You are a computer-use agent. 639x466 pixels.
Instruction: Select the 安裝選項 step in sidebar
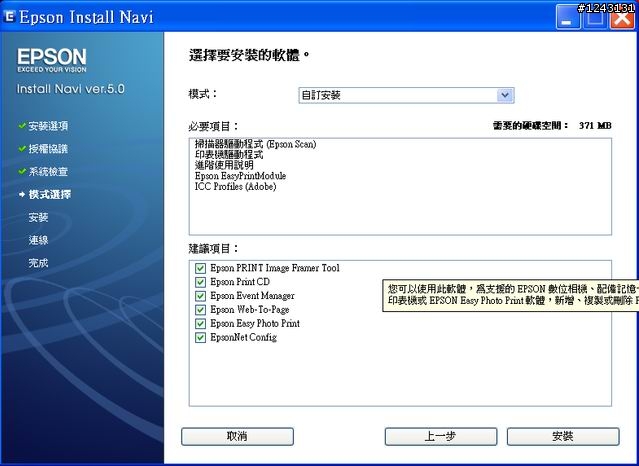point(48,126)
